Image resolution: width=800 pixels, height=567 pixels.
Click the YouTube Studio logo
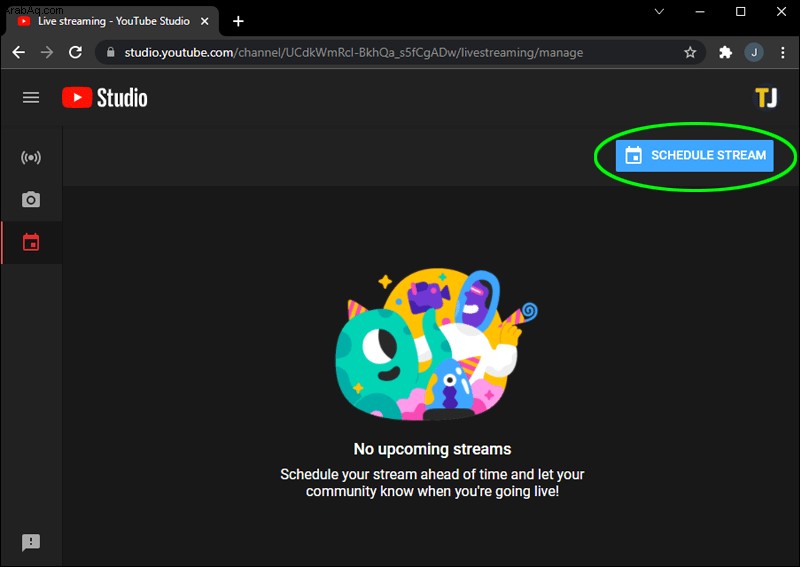(105, 97)
